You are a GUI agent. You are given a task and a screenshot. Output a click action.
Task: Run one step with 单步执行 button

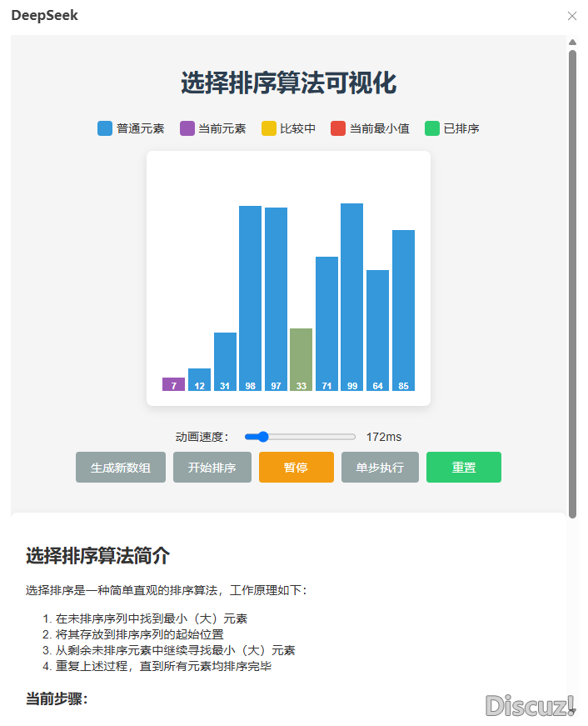pos(380,467)
